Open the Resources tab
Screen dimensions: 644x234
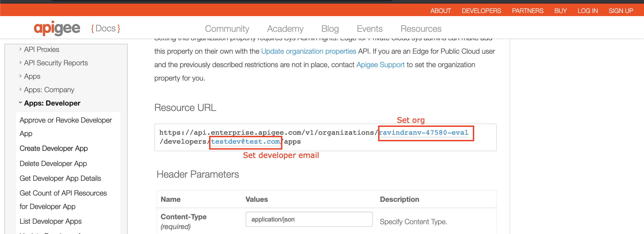(x=421, y=29)
